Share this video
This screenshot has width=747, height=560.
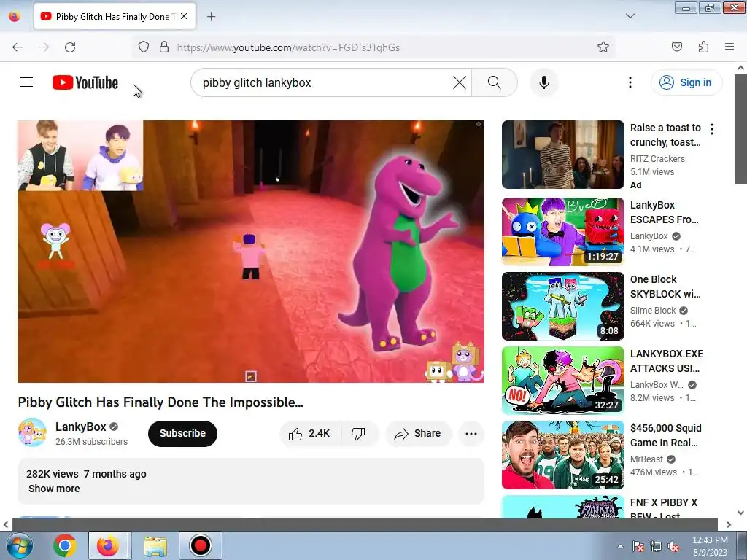click(418, 433)
